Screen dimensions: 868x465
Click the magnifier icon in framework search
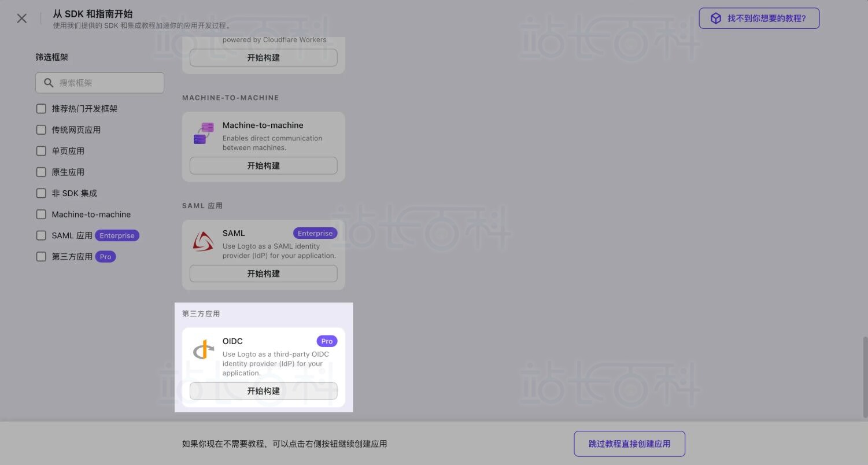[49, 83]
